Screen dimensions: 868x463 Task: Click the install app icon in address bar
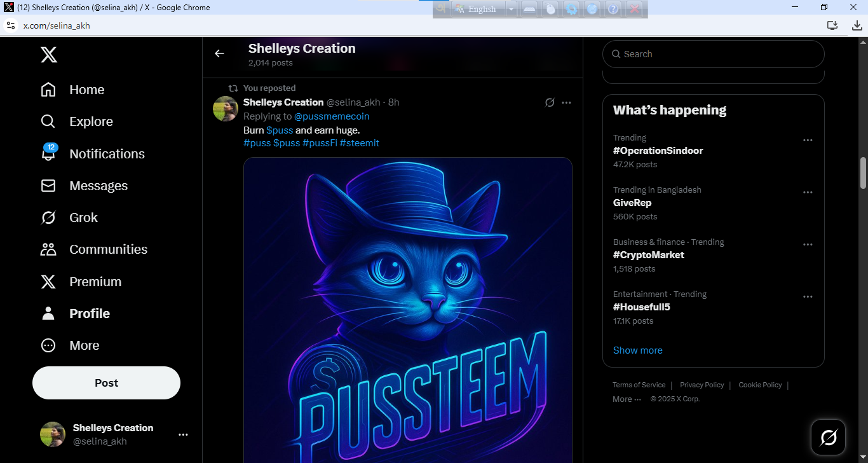(832, 25)
